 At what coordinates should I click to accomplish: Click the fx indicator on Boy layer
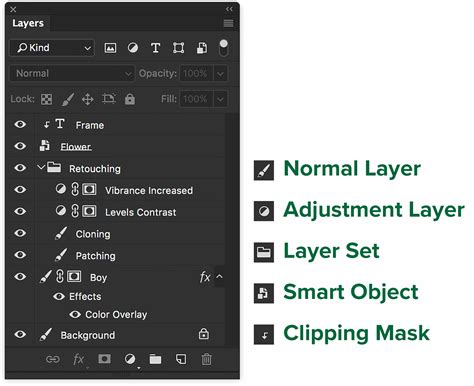tap(205, 277)
